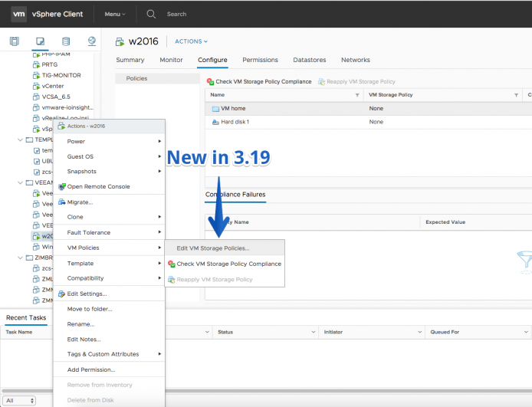532x407 pixels.
Task: Switch to the Permissions tab
Action: click(260, 60)
